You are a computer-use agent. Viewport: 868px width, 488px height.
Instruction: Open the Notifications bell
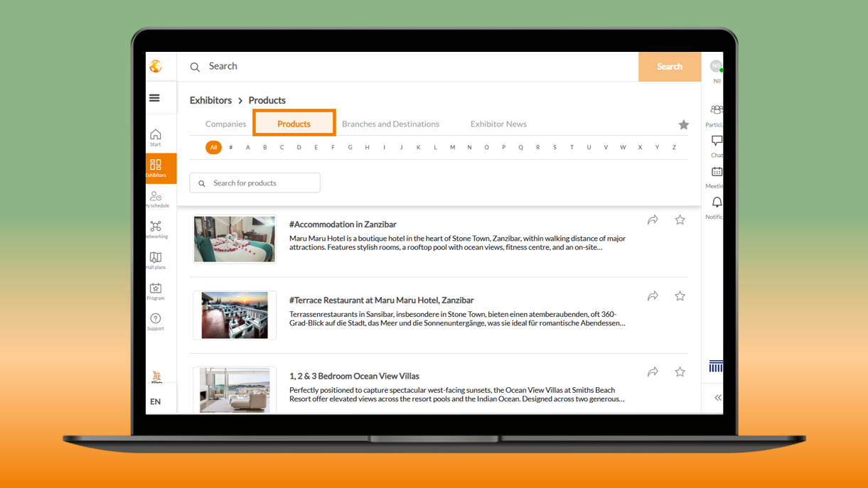click(717, 202)
